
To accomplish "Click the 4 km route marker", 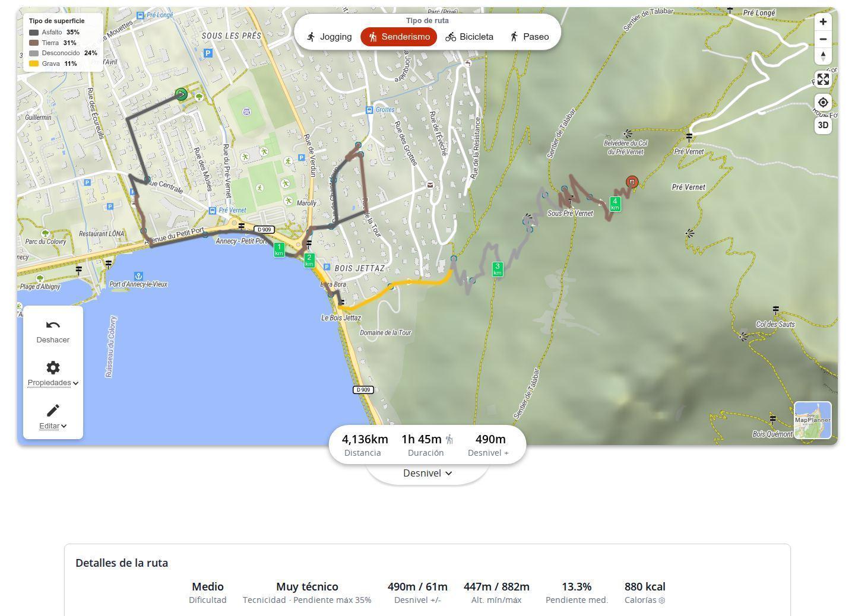I will (x=615, y=204).
